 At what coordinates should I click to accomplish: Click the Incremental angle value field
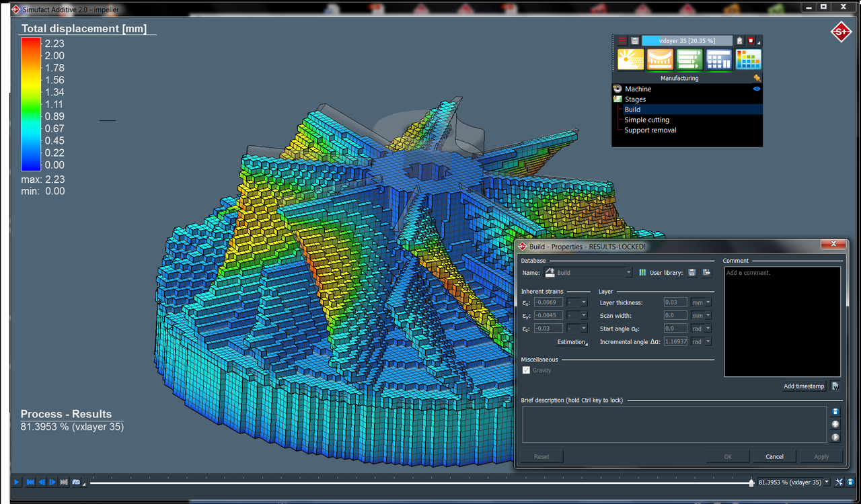click(x=675, y=341)
